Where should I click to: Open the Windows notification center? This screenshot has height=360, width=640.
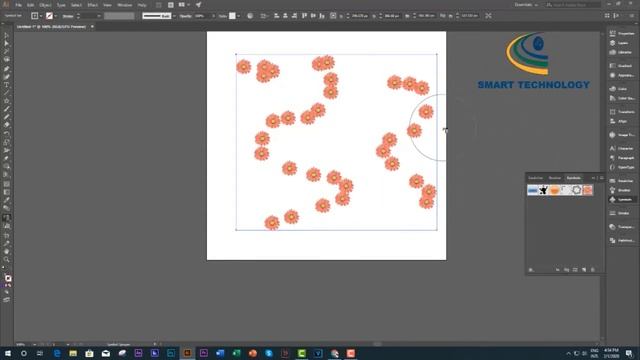click(629, 353)
